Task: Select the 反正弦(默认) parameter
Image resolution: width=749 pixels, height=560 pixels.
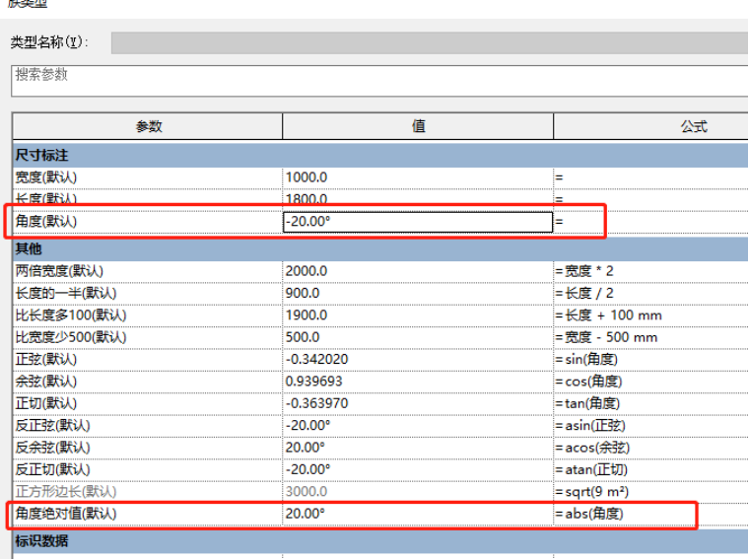Action: [x=52, y=426]
